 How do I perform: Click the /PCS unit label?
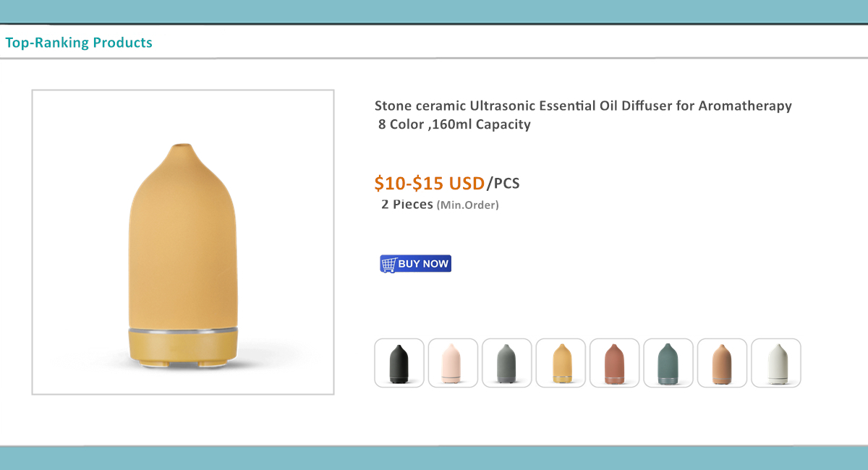[503, 184]
